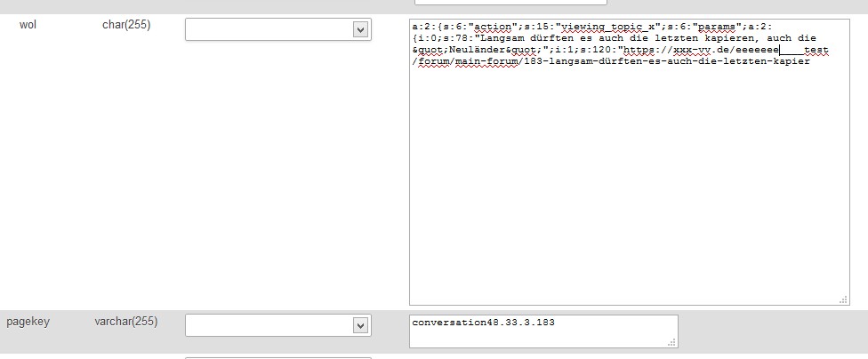
Task: Click the char(255) type label
Action: 126,25
